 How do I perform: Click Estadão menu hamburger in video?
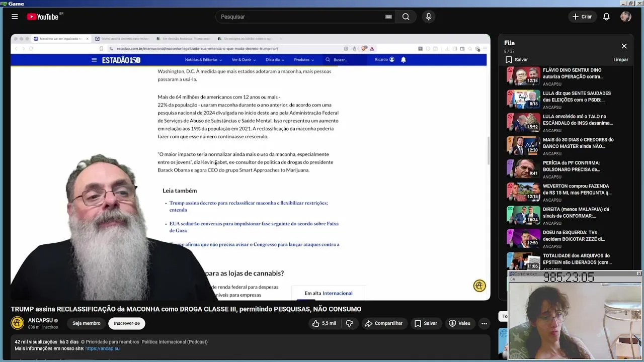(94, 60)
